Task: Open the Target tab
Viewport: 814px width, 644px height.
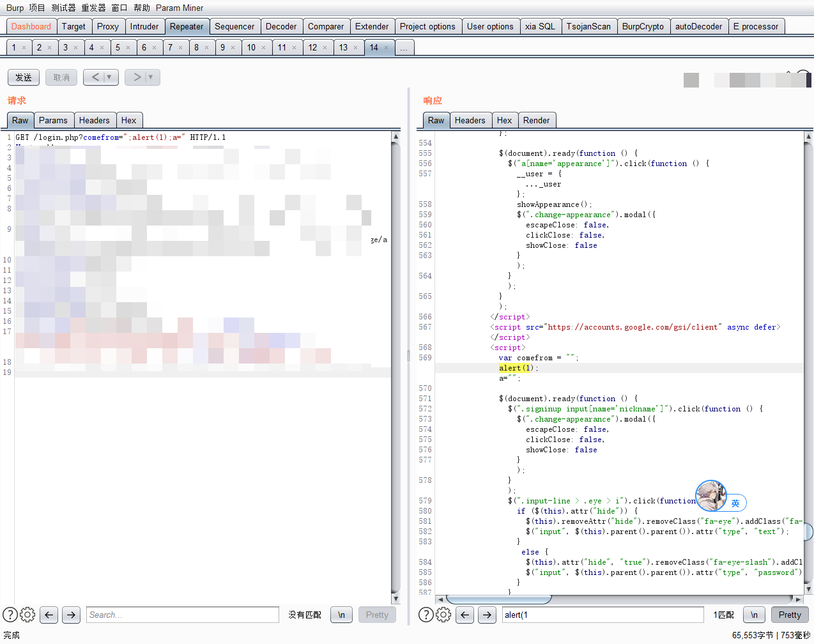Action: (x=73, y=26)
